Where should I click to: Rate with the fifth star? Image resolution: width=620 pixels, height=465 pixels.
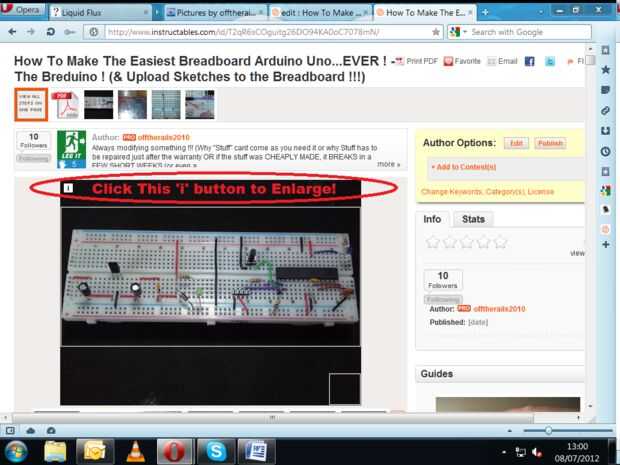click(x=501, y=241)
